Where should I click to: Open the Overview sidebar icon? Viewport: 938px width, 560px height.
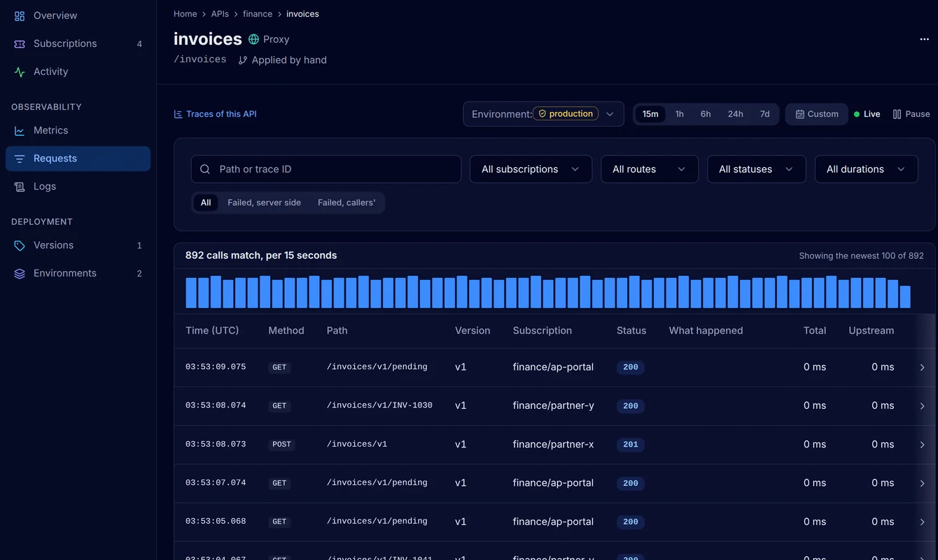click(x=20, y=15)
